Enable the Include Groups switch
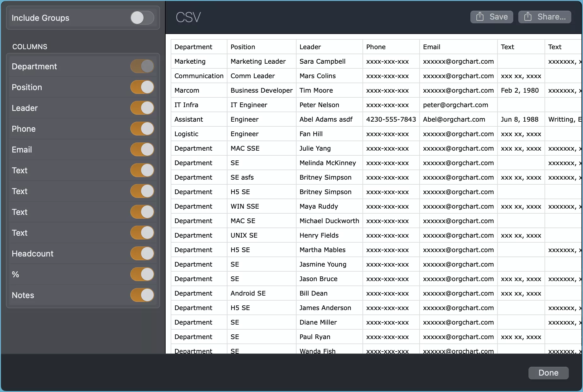Screen dimensions: 583x392 (x=142, y=18)
